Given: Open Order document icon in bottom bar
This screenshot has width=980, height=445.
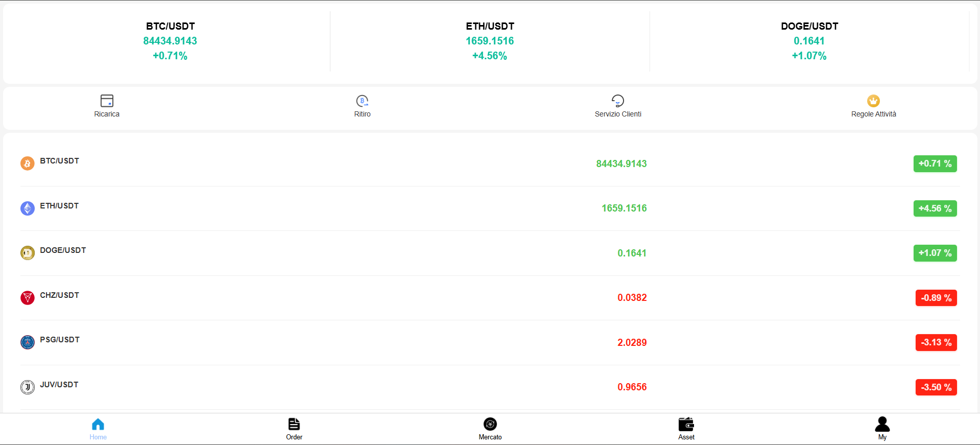Looking at the screenshot, I should click(x=294, y=424).
